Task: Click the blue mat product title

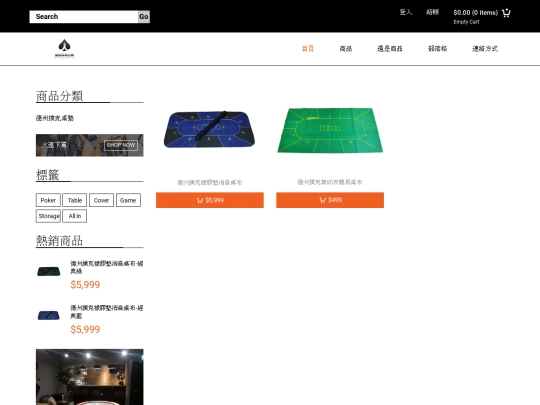Action: [210, 182]
